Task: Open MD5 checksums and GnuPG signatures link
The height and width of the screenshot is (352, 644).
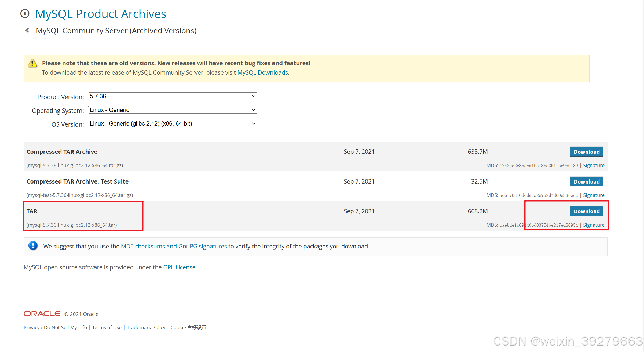Action: tap(174, 246)
